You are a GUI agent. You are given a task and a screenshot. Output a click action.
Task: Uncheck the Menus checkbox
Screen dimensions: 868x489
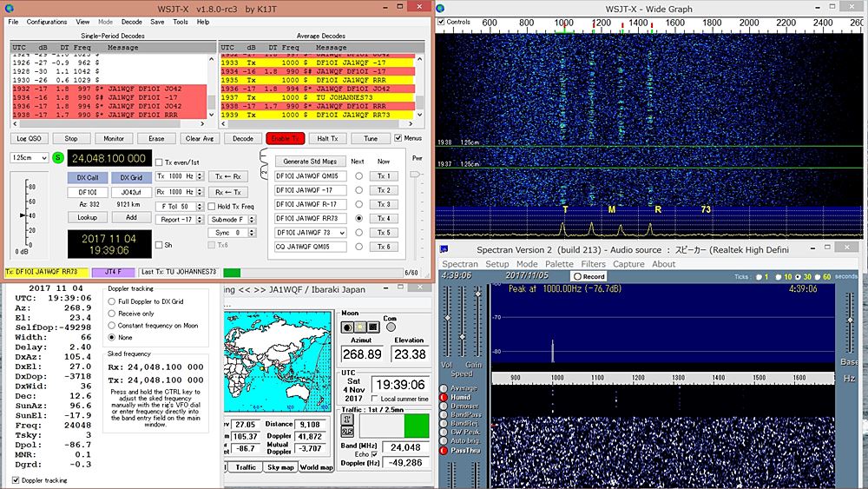point(398,138)
